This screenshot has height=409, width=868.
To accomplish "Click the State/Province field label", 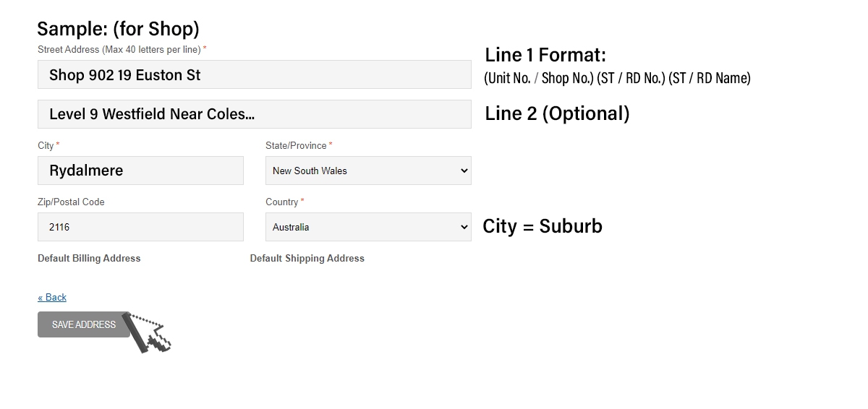I will [299, 145].
